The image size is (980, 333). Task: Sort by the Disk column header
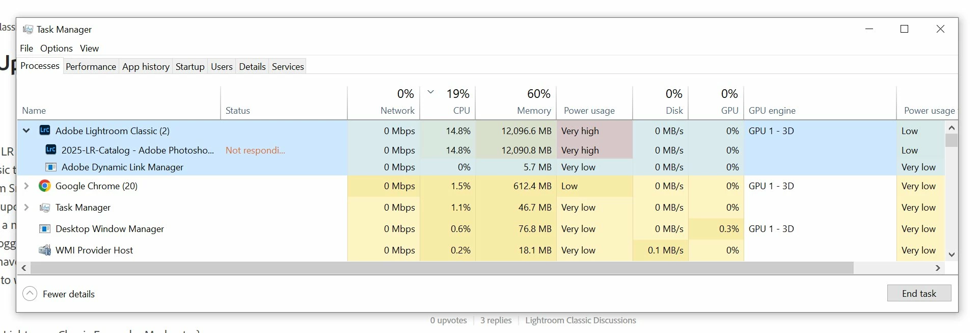pos(661,103)
